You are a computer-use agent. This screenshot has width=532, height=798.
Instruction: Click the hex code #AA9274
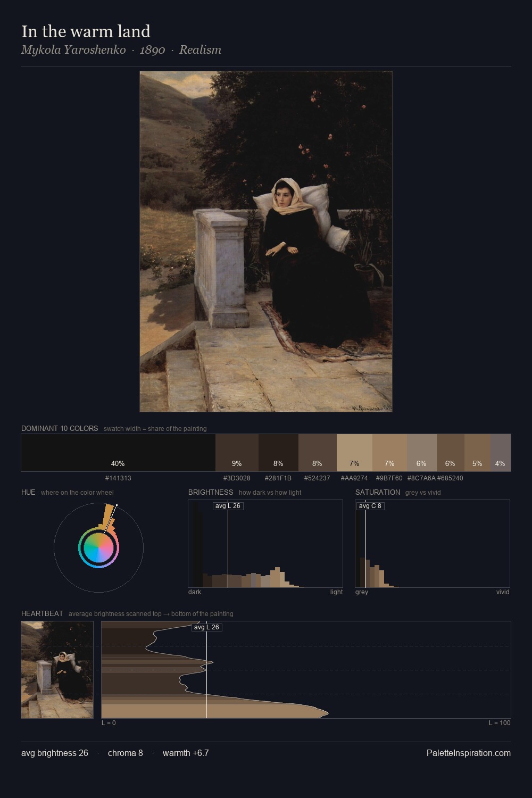(x=354, y=478)
